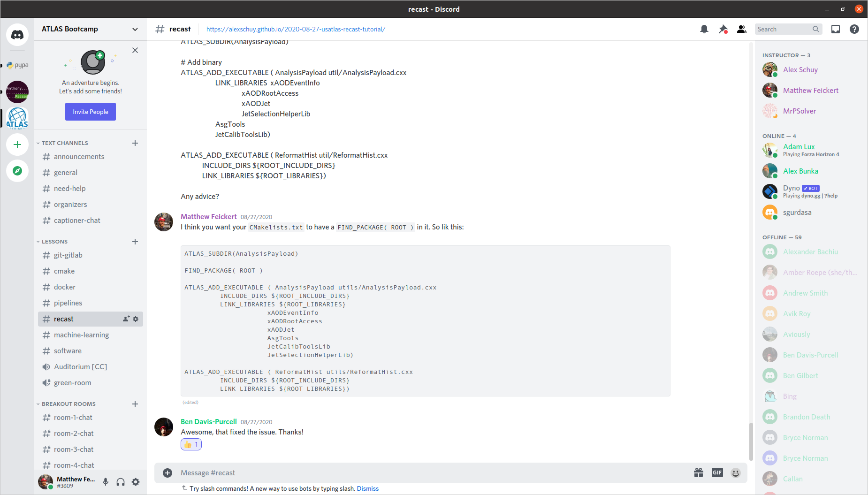Attach a file with plus button
868x495 pixels.
168,473
